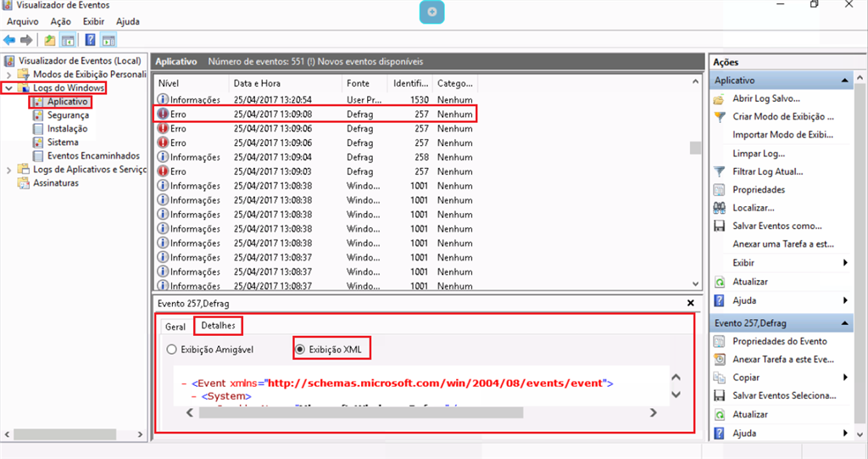The width and height of the screenshot is (868, 459).
Task: Go back with the toolbar back arrow
Action: click(x=9, y=40)
